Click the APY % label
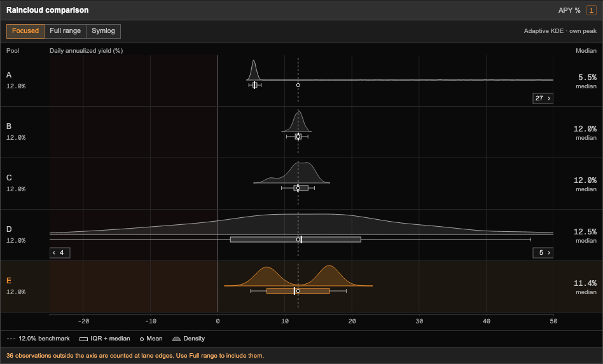 569,10
